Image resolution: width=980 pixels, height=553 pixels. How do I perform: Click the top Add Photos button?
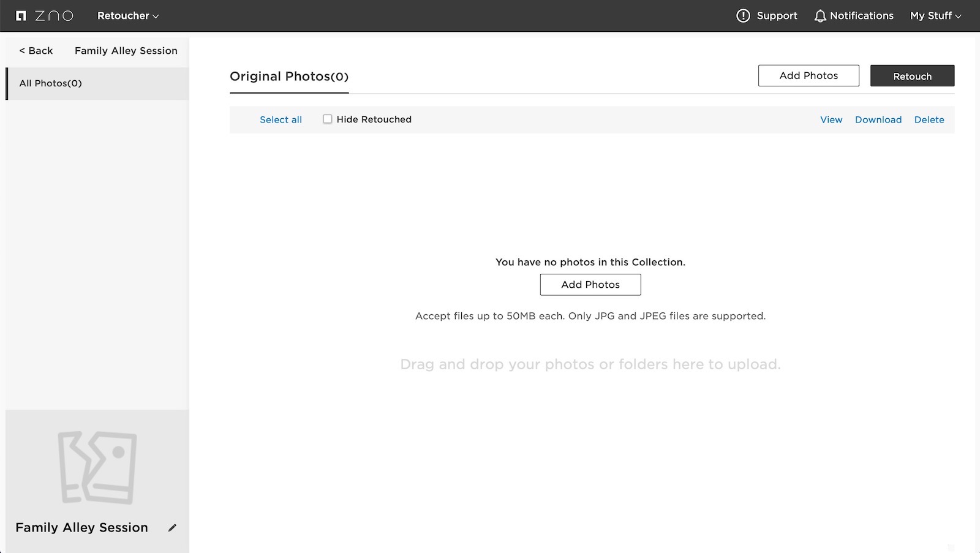pos(809,75)
